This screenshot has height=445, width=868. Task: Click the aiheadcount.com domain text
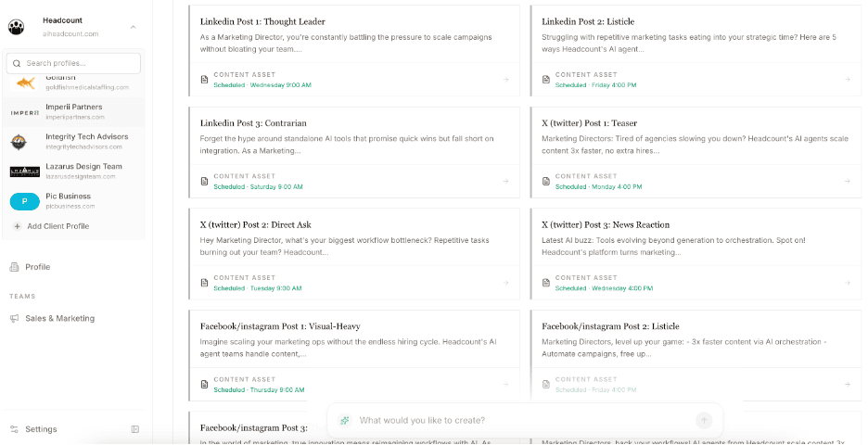click(x=70, y=33)
